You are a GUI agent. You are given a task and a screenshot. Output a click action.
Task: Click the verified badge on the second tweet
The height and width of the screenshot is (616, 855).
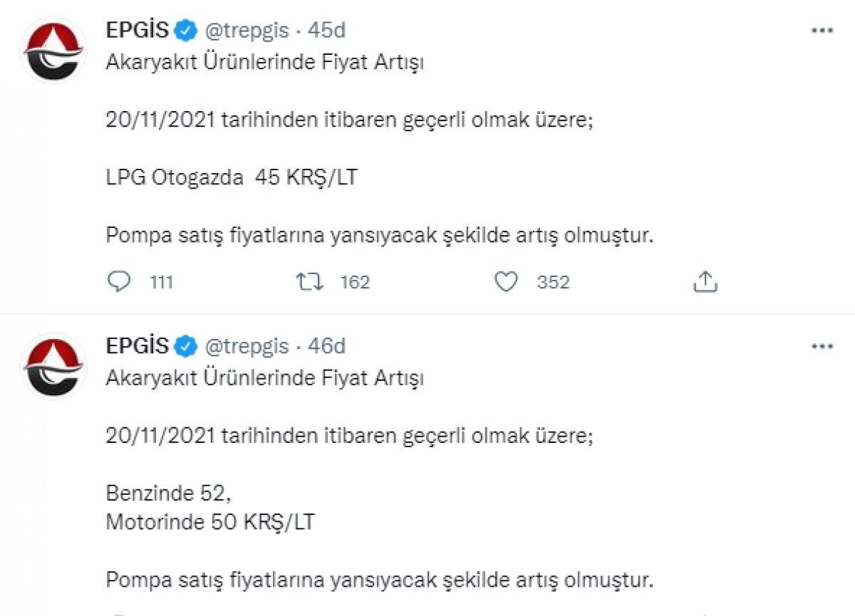coord(184,347)
